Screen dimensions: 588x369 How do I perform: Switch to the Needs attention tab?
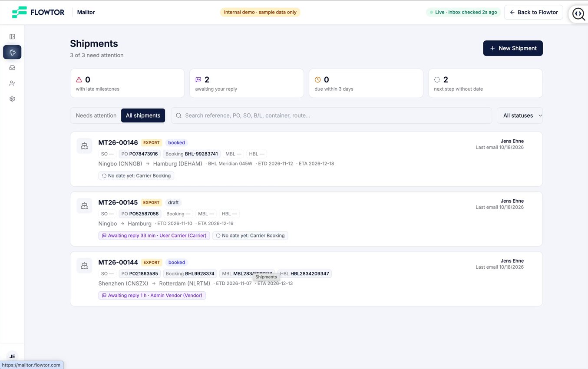(x=96, y=115)
